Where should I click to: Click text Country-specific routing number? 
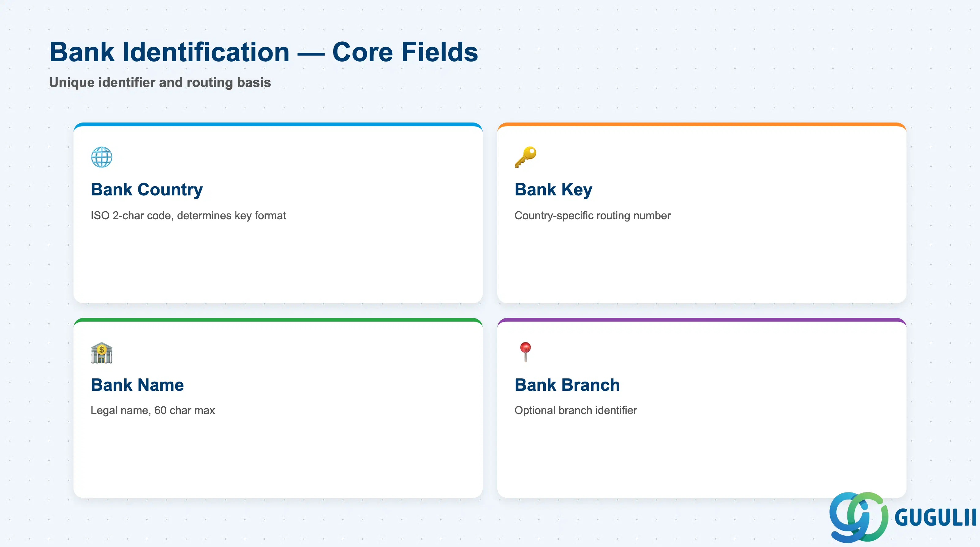pyautogui.click(x=592, y=216)
